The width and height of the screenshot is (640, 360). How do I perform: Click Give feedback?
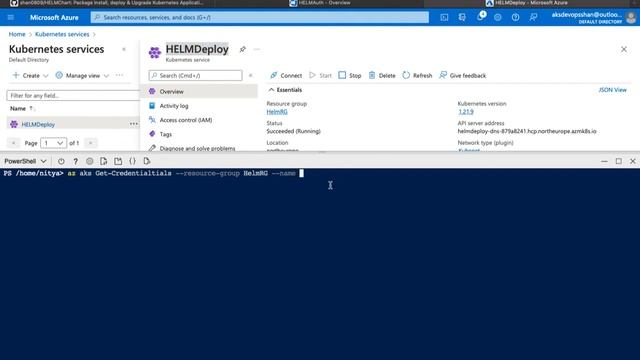462,76
